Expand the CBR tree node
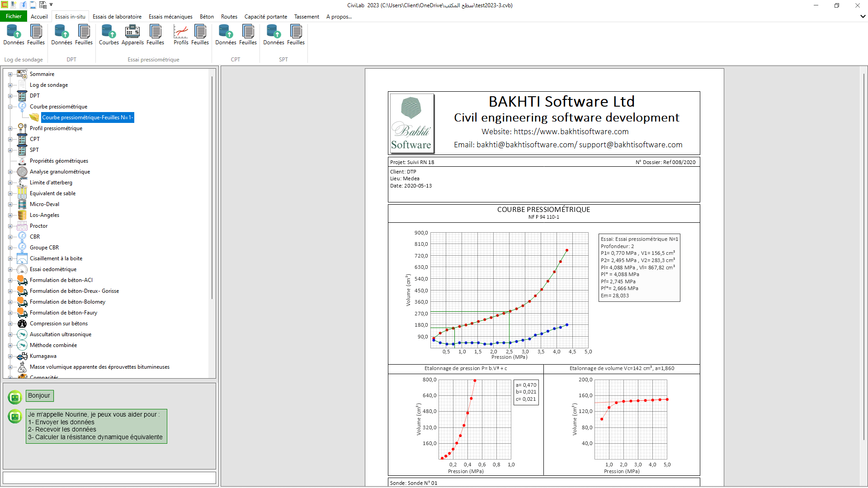The height and width of the screenshot is (488, 868). (x=10, y=237)
